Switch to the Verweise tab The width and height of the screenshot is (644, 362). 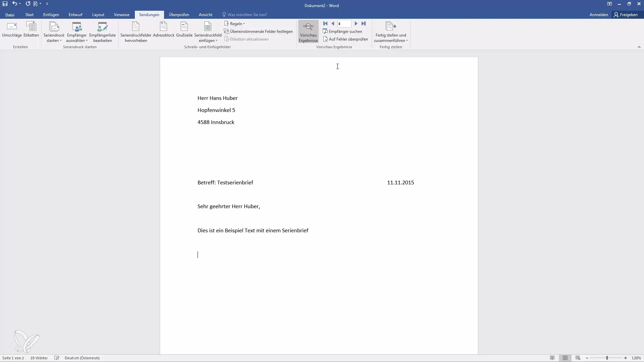pos(122,15)
